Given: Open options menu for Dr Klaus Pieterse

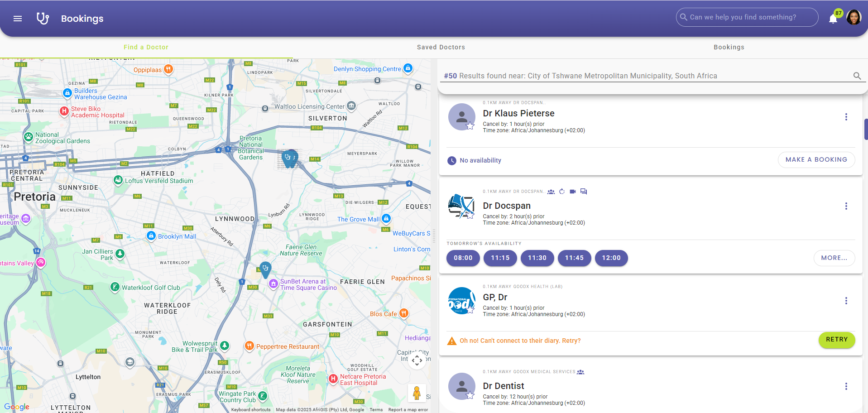Looking at the screenshot, I should pos(846,117).
